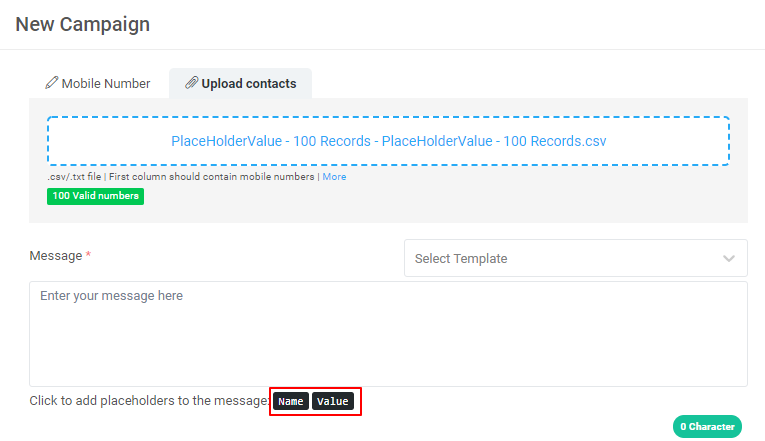The image size is (765, 441).
Task: Click the 'Click to add placeholders' instruction text
Action: (x=148, y=401)
